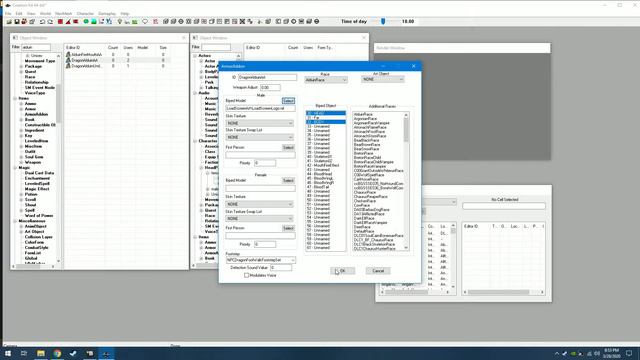The image size is (640, 360).
Task: Click Select for the Female Biped Model
Action: coord(288,180)
